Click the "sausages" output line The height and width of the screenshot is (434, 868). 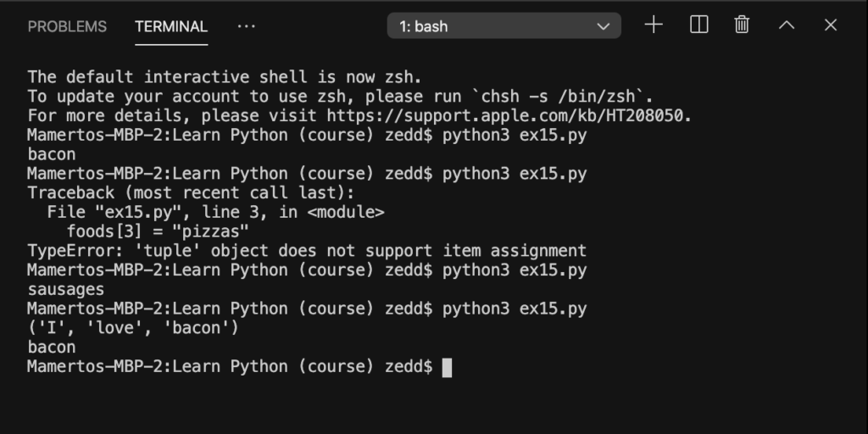[66, 290]
